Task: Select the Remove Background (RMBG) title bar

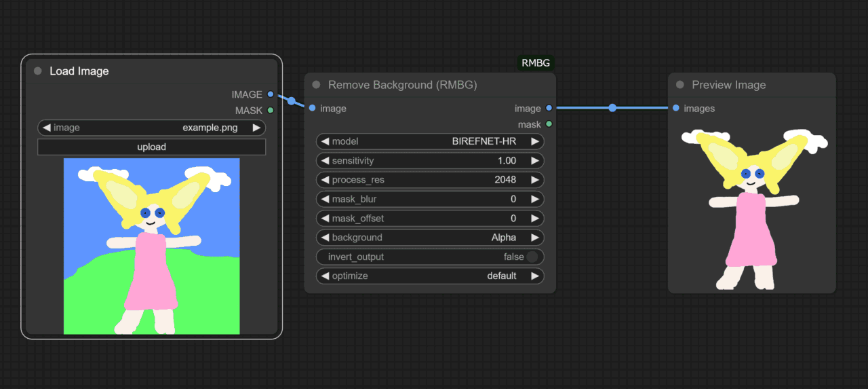Action: [430, 85]
